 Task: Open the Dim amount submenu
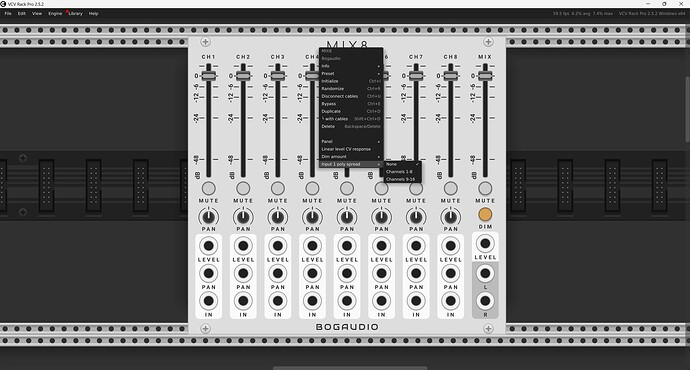click(351, 157)
